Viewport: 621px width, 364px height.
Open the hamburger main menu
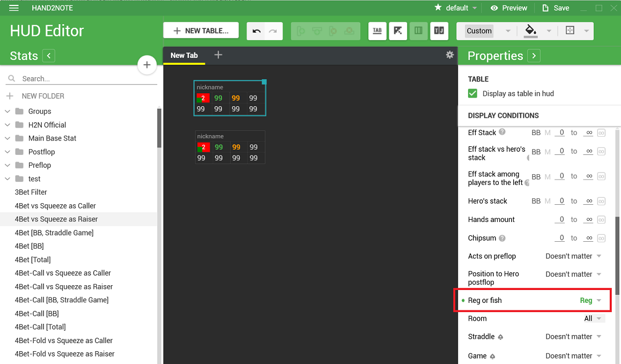coord(14,8)
